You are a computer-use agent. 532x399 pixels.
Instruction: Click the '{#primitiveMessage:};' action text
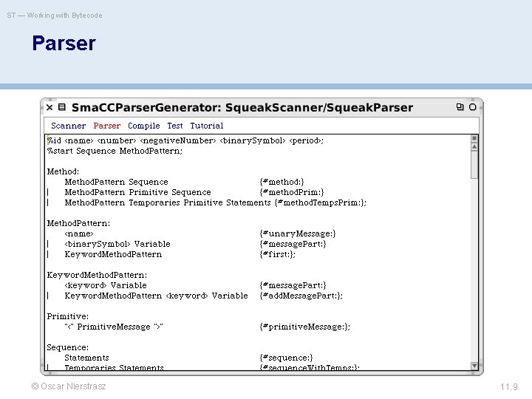click(x=304, y=327)
